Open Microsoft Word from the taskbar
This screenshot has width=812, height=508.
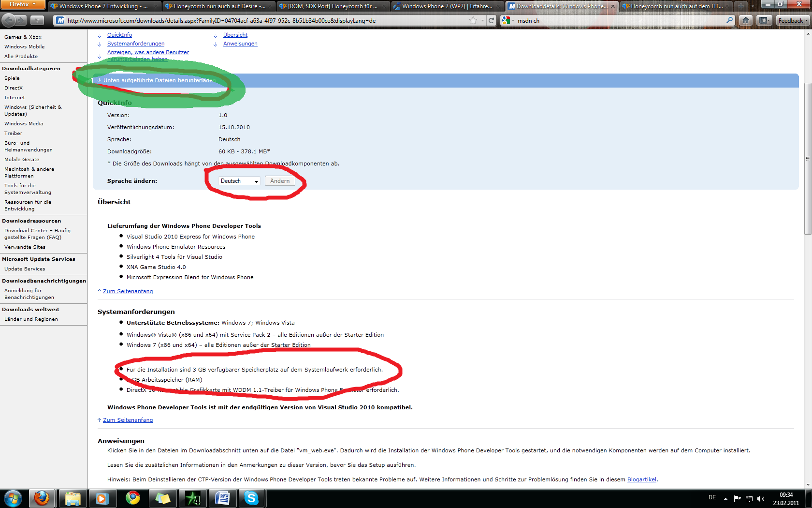pos(222,498)
